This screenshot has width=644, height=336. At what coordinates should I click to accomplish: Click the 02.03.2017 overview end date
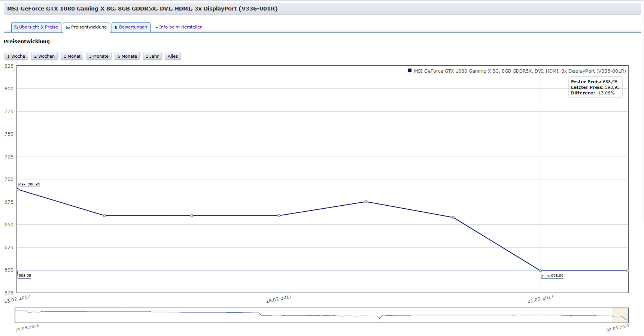(x=618, y=328)
